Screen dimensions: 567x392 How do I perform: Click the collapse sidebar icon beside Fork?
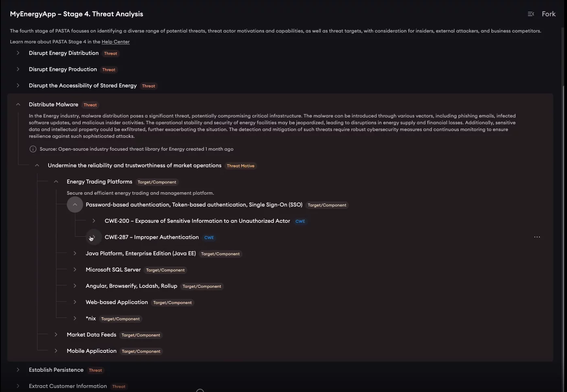coord(531,14)
